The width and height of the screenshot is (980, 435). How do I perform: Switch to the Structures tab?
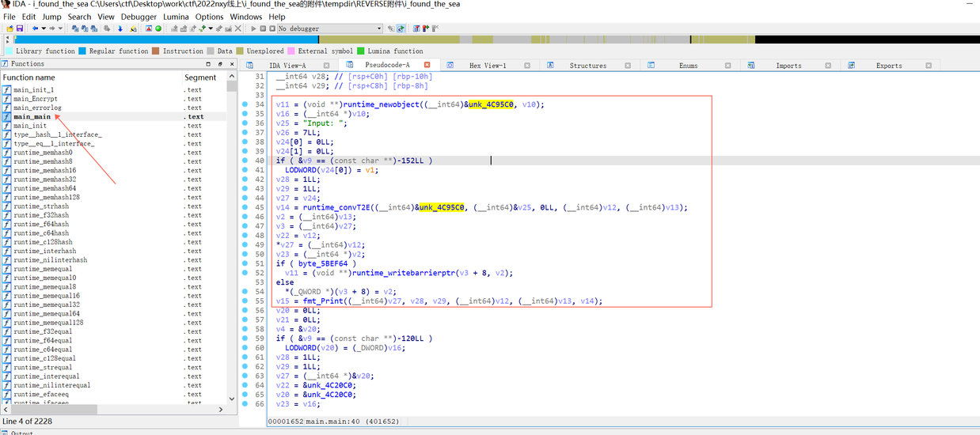(588, 65)
